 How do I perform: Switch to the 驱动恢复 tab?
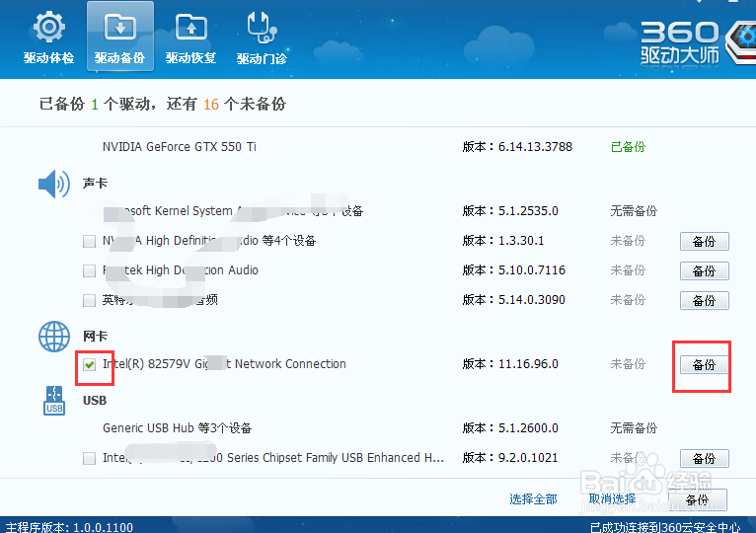(190, 38)
